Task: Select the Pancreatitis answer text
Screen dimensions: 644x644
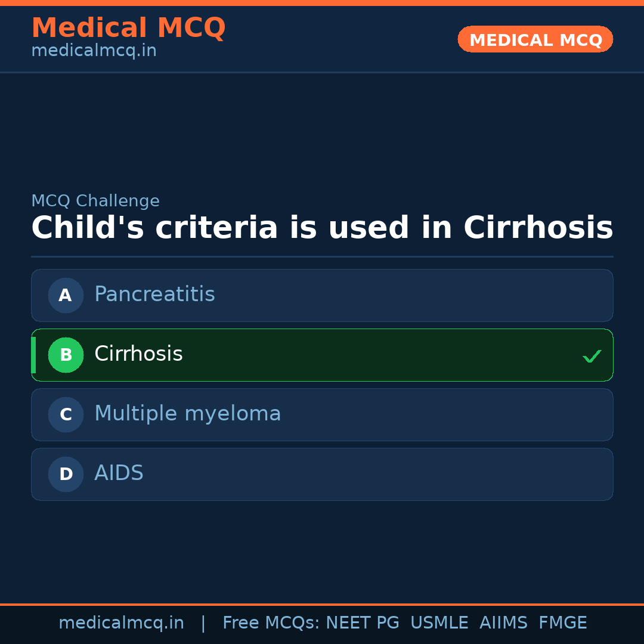Action: click(x=154, y=295)
